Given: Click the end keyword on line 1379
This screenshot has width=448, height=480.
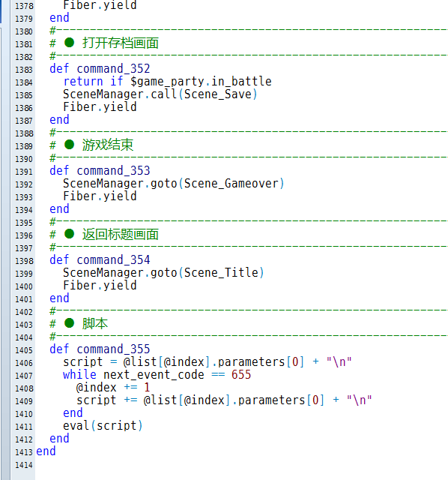Looking at the screenshot, I should coord(59,18).
